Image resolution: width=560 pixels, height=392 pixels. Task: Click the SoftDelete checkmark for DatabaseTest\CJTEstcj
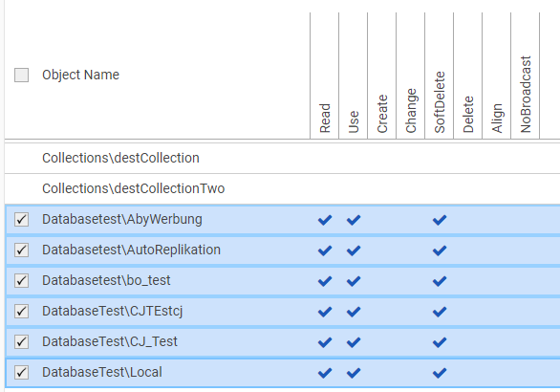tap(440, 312)
